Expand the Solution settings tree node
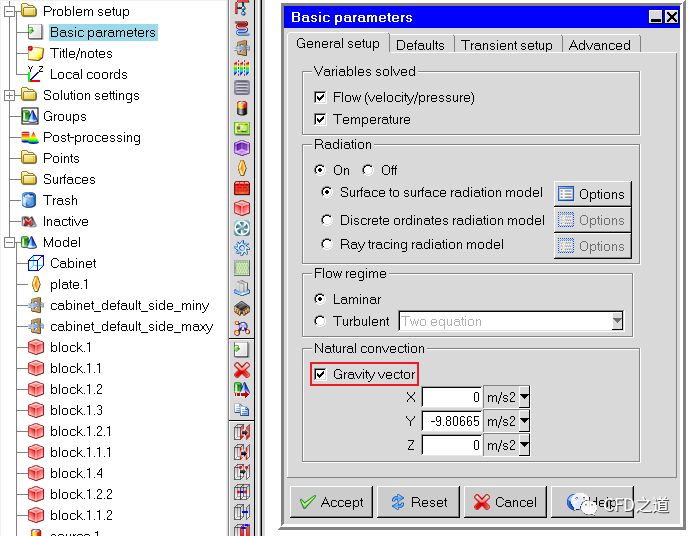Image resolution: width=692 pixels, height=536 pixels. [9, 95]
